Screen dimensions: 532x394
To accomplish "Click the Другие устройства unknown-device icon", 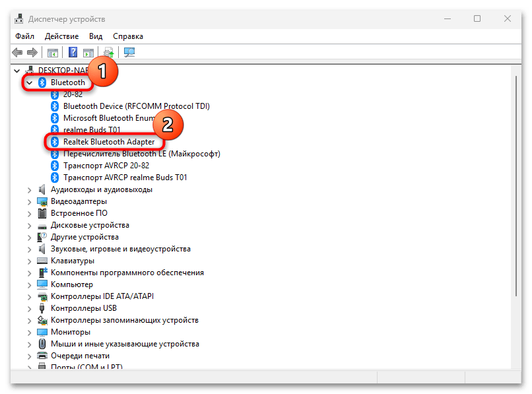I will tap(42, 237).
